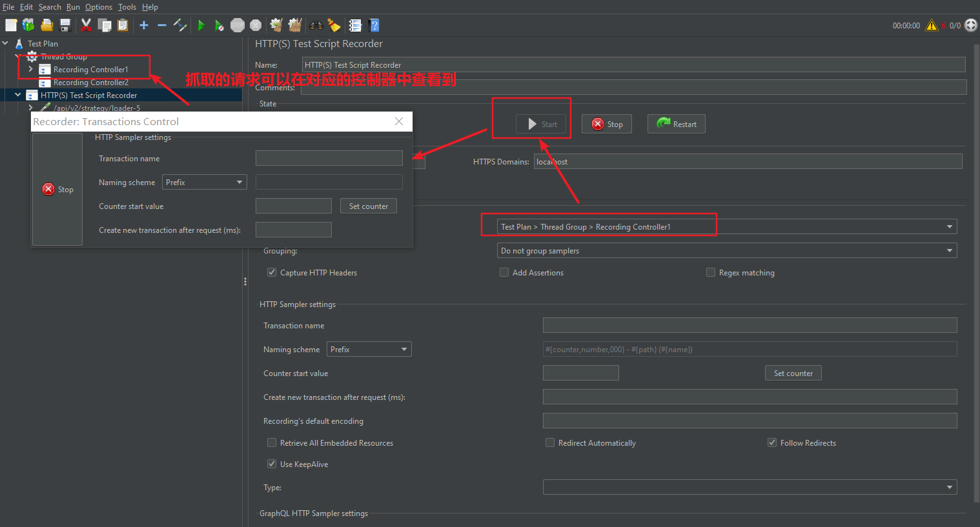The image size is (980, 527).
Task: Click the binoculars Search icon
Action: [x=316, y=25]
